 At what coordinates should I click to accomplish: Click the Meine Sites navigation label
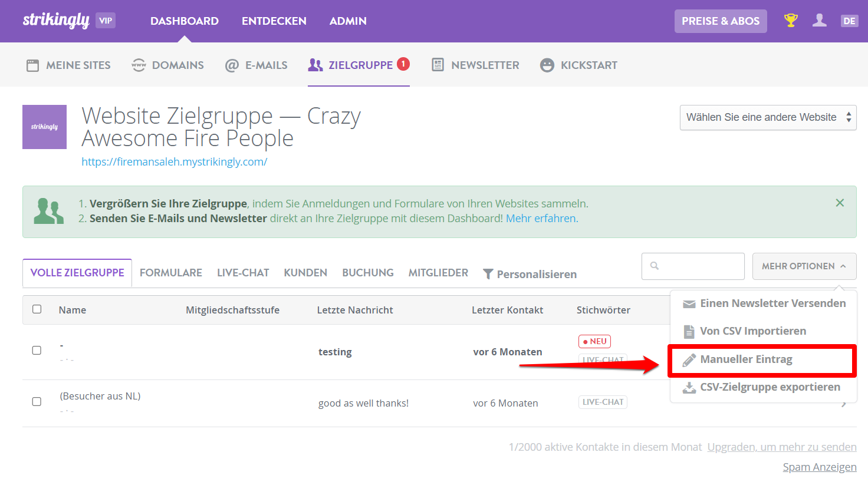click(x=78, y=65)
